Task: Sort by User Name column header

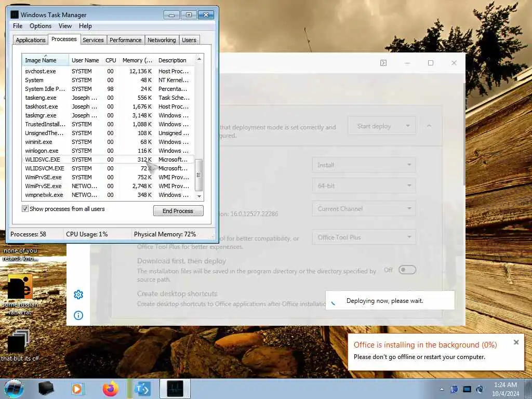Action: coord(86,60)
